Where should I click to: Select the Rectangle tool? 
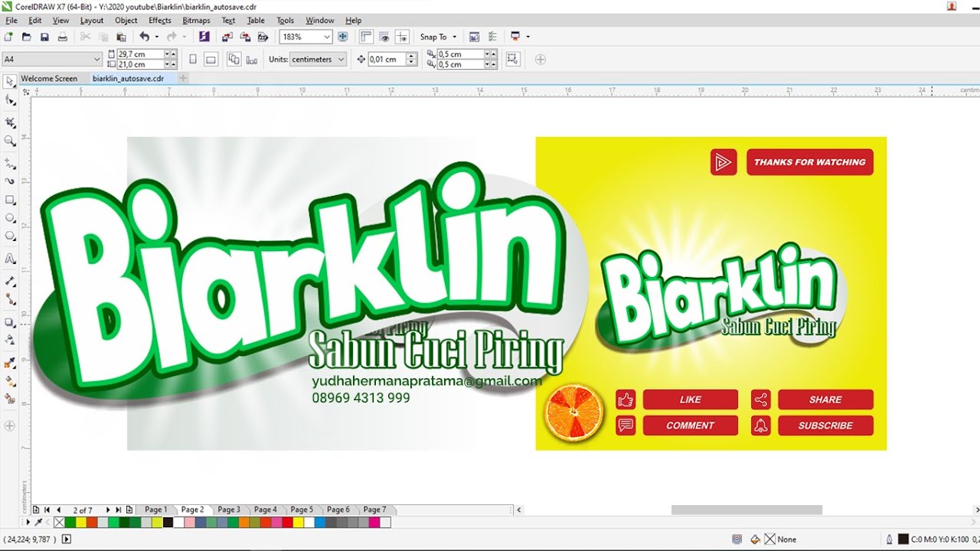coord(10,200)
